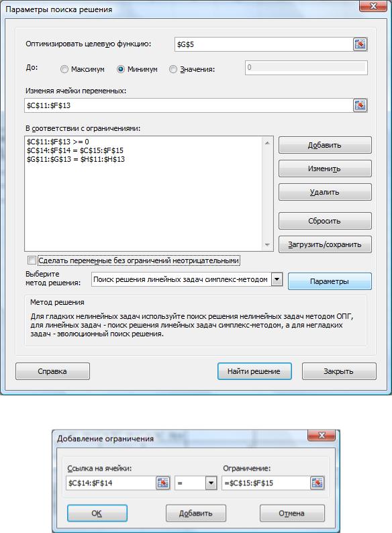Toggle checkbox making unconstrained variables non-negative
392x533 pixels.
coord(32,260)
